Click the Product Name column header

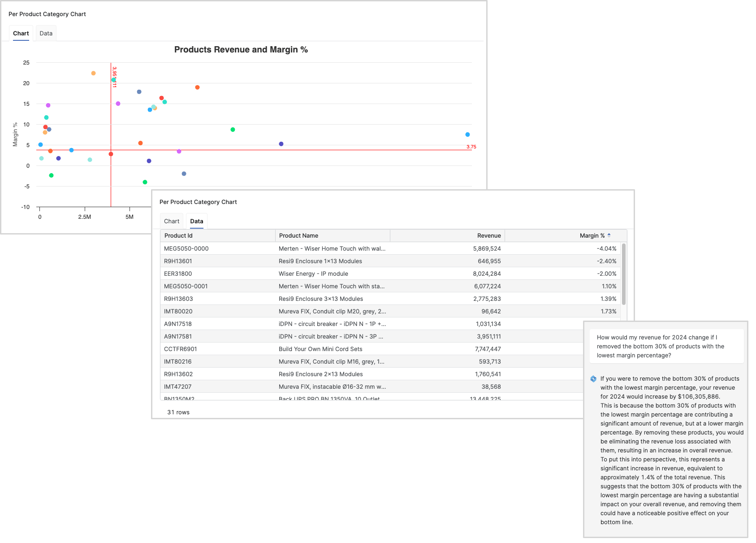point(298,235)
